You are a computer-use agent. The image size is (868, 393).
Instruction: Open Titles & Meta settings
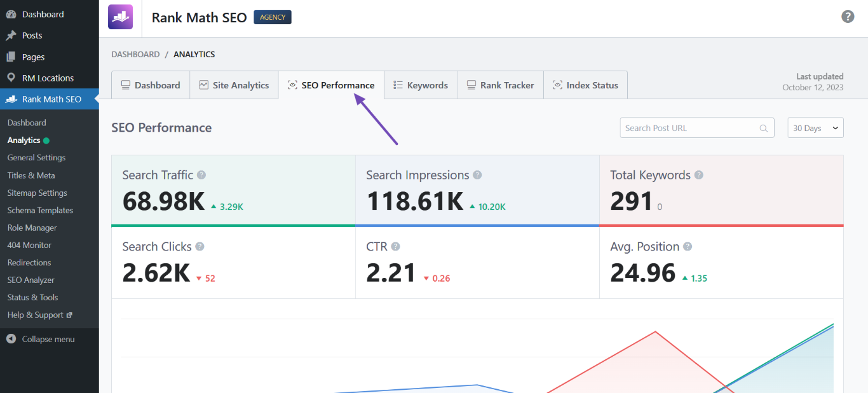[x=31, y=176]
